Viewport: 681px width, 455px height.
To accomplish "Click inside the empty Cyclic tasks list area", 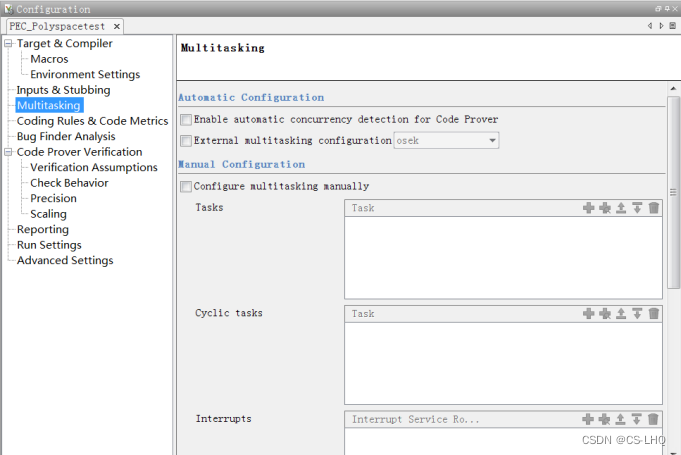I will 503,363.
